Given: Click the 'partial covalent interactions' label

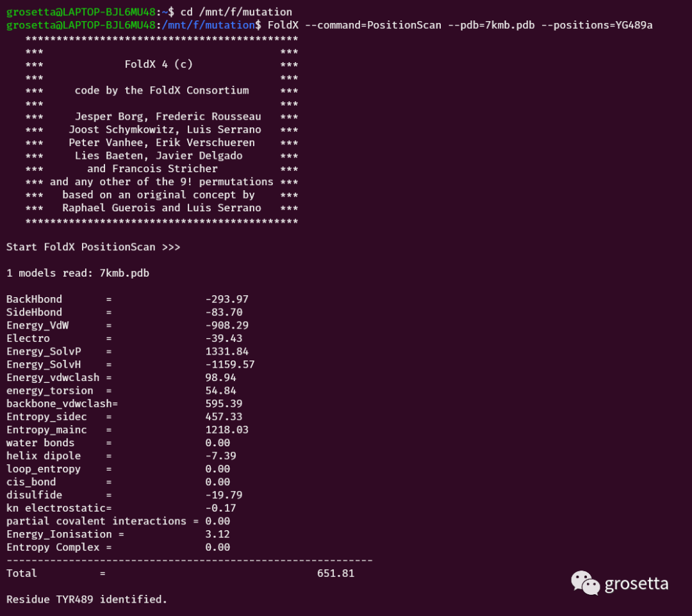Looking at the screenshot, I should (x=96, y=521).
